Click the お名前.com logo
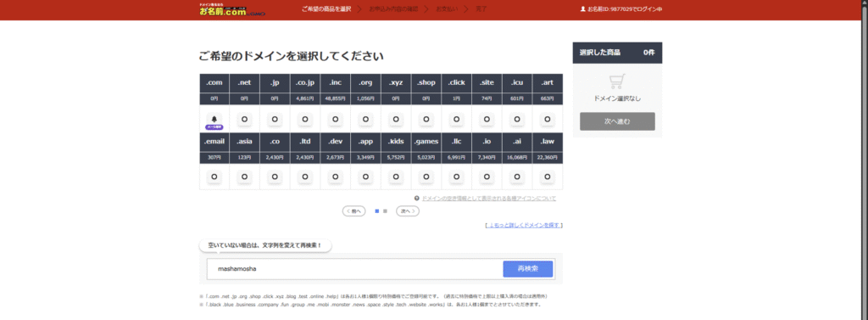Image resolution: width=868 pixels, height=320 pixels. (x=232, y=9)
